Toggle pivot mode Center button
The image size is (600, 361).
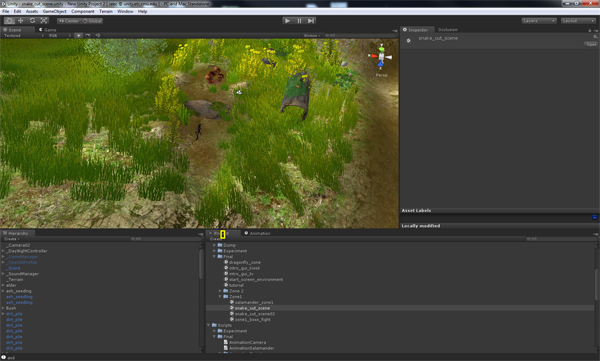[69, 21]
